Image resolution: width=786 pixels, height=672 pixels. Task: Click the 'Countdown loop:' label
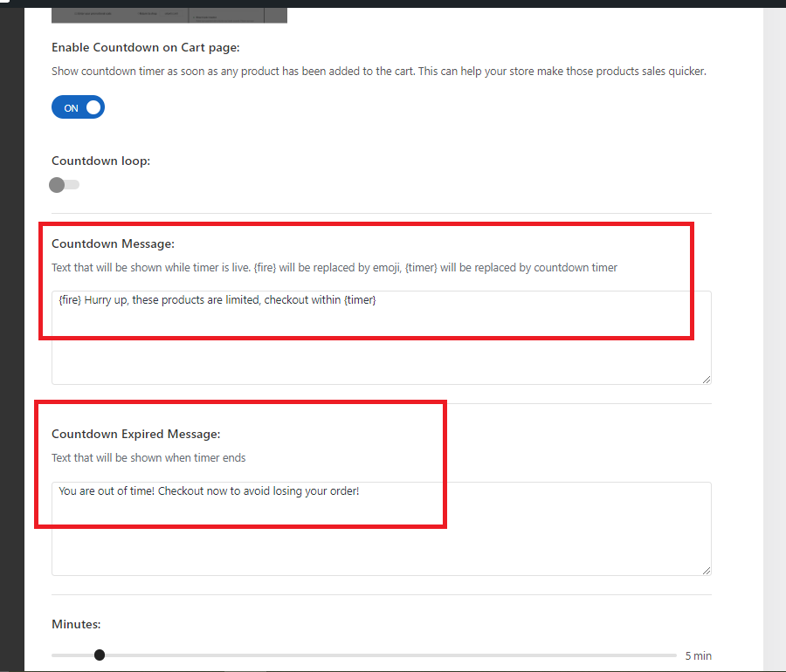100,161
